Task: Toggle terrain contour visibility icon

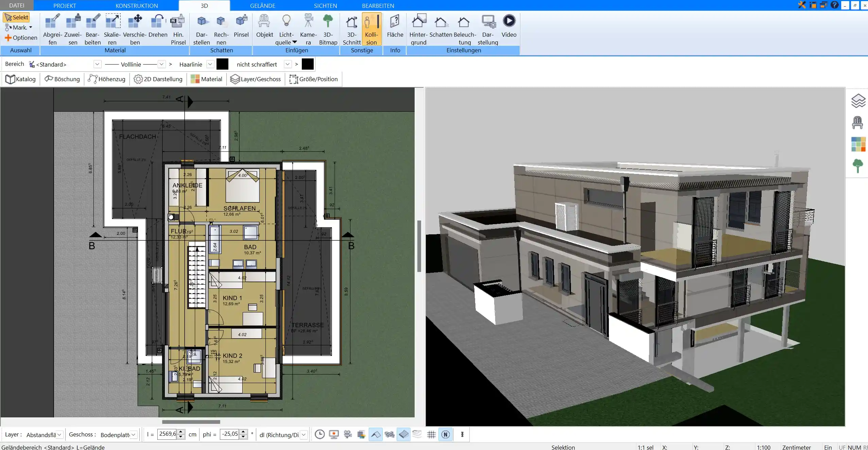Action: 417,434
